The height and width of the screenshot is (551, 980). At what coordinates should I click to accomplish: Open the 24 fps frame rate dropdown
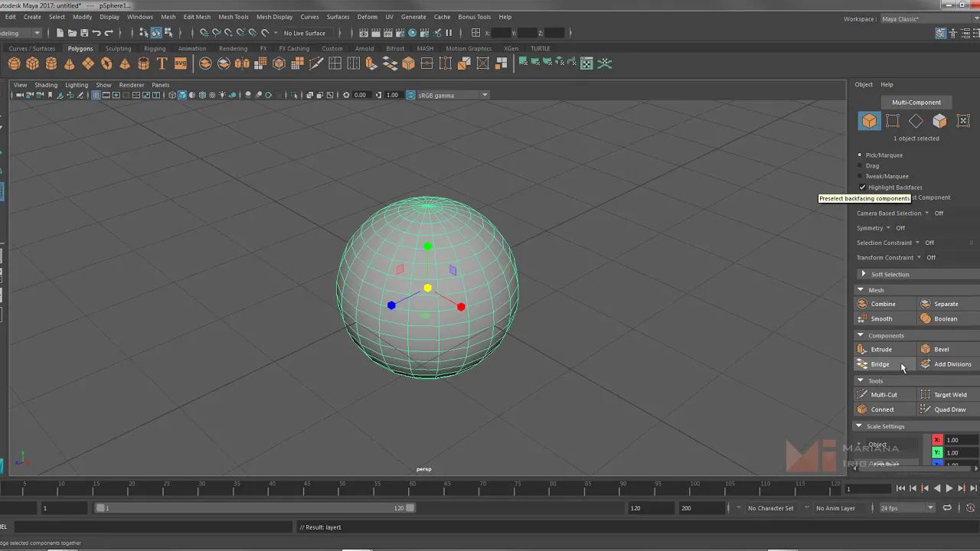906,508
